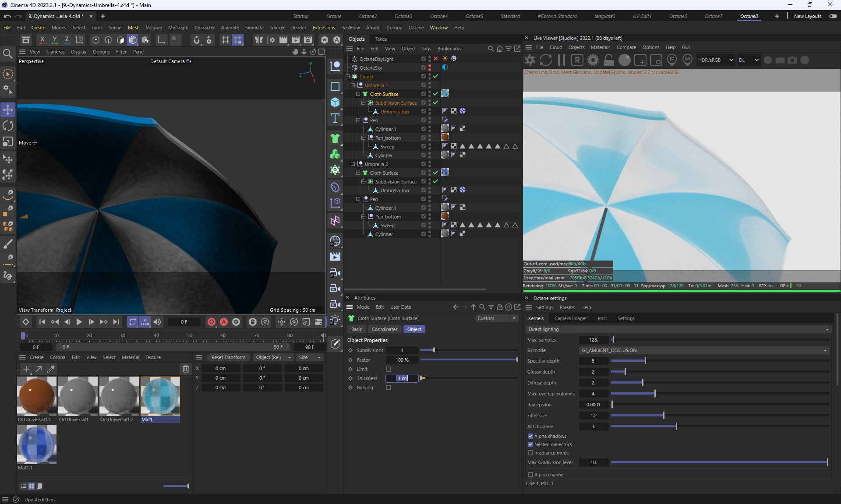Select the Move tool in left toolbar
Viewport: 841px width, 504px height.
8,110
